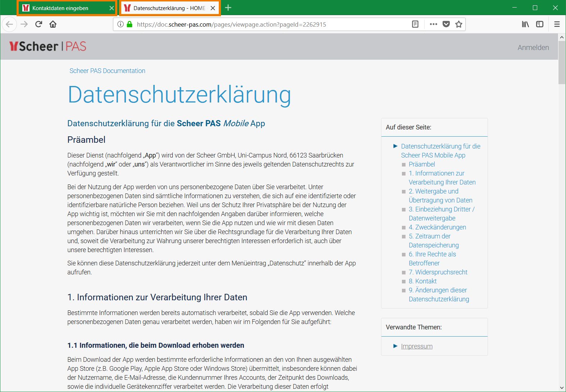Image resolution: width=566 pixels, height=392 pixels.
Task: Toggle the browser sidebar
Action: pos(540,24)
